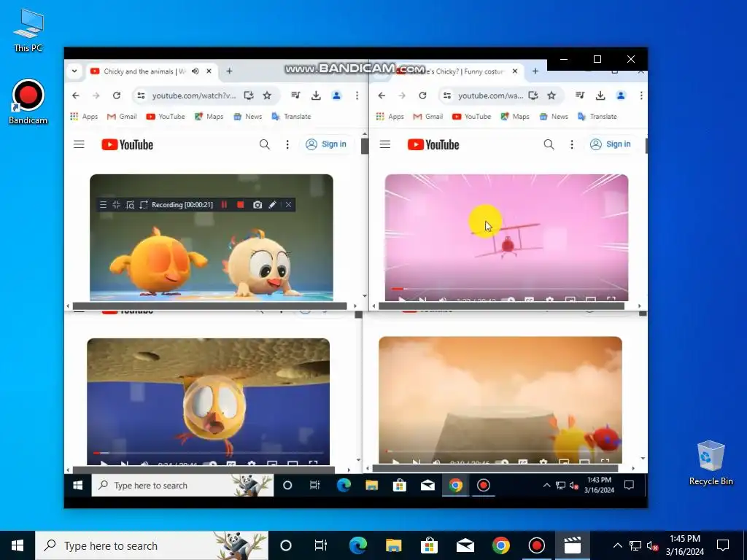The width and height of the screenshot is (747, 560).
Task: Select the This PC desktop icon
Action: [x=28, y=31]
